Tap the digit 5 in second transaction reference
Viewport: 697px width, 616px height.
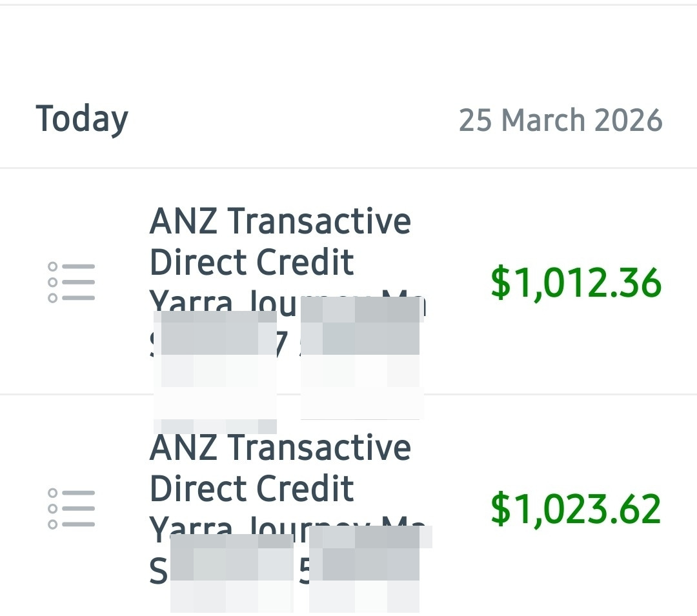(x=304, y=570)
